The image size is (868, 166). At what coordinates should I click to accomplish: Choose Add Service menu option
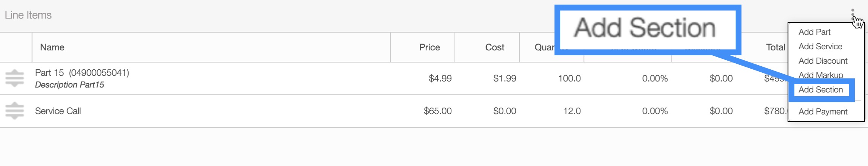(x=820, y=47)
